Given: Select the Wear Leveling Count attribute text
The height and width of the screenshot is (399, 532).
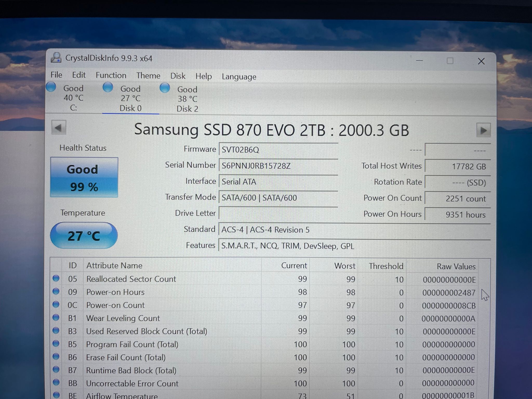Looking at the screenshot, I should 123,318.
